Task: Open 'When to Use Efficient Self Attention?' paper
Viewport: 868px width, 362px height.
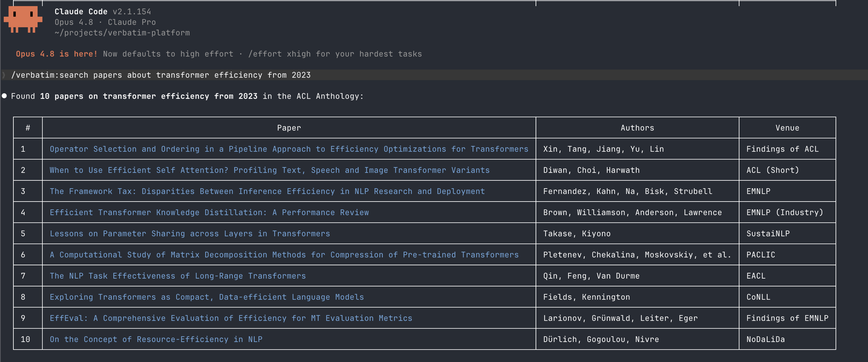Action: coord(270,170)
